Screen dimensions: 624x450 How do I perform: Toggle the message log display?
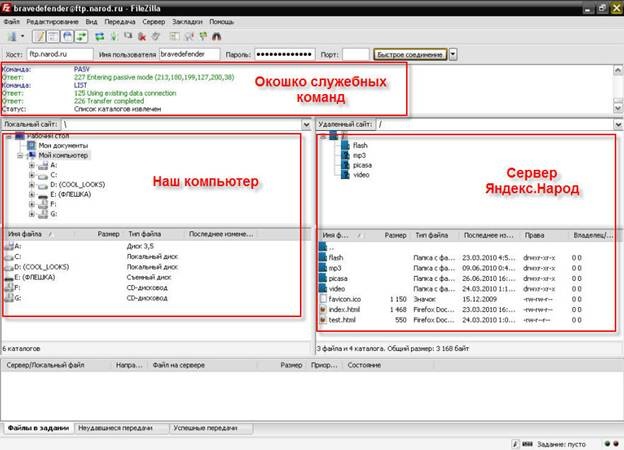pos(39,37)
